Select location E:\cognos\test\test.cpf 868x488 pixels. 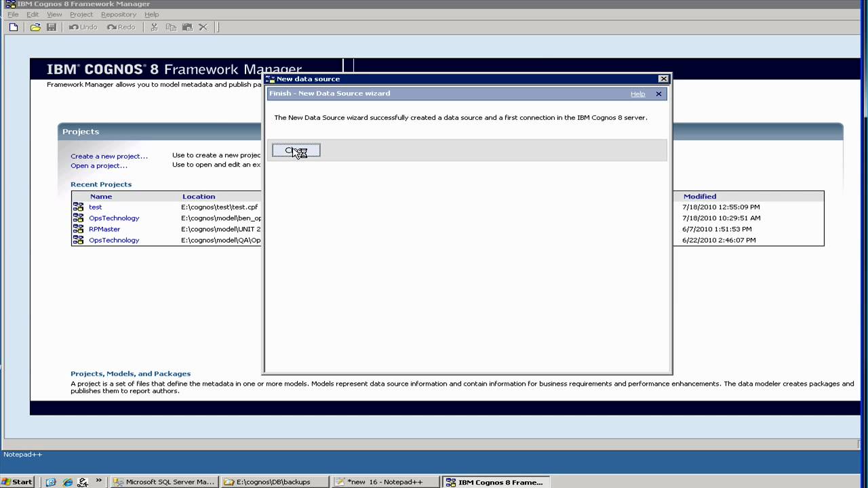(x=220, y=207)
